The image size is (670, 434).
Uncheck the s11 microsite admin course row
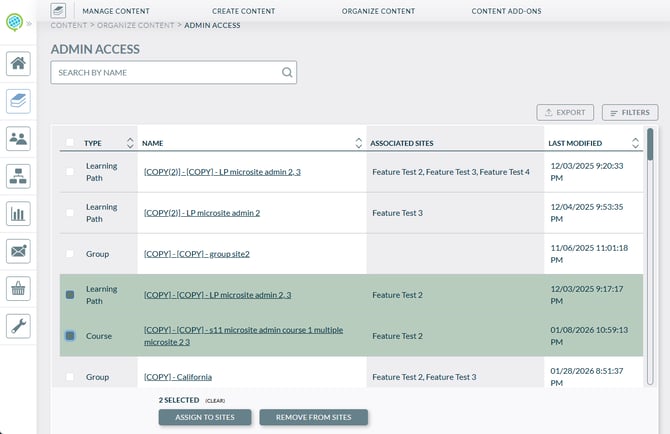70,336
